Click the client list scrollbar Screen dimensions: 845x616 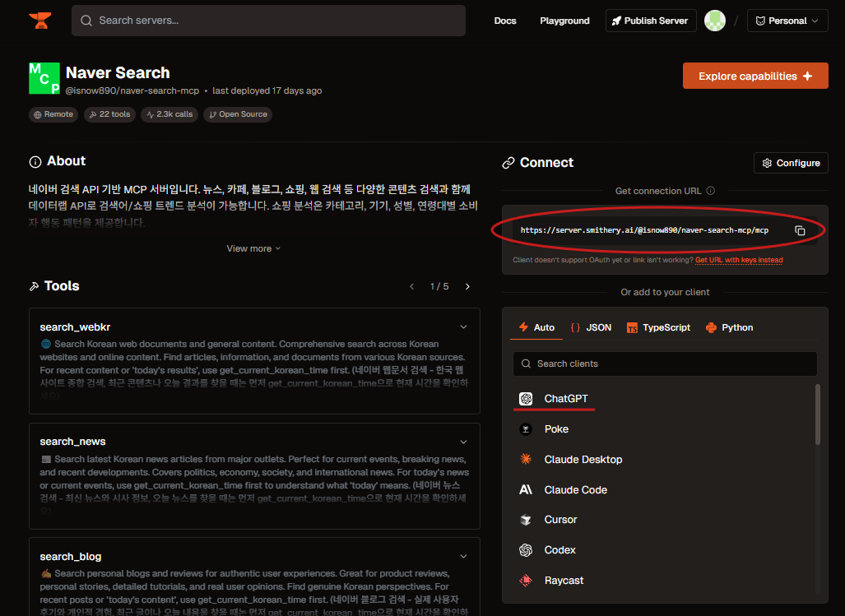pos(818,415)
